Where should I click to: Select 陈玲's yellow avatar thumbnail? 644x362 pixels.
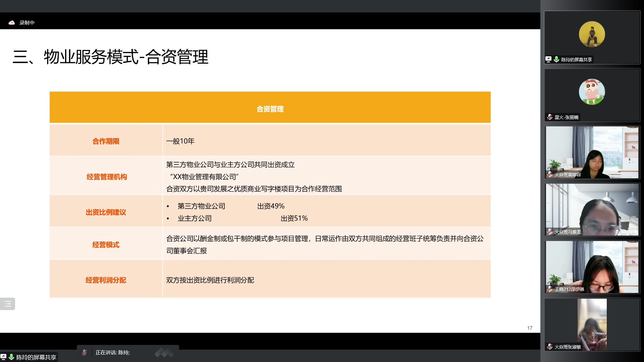tap(592, 34)
